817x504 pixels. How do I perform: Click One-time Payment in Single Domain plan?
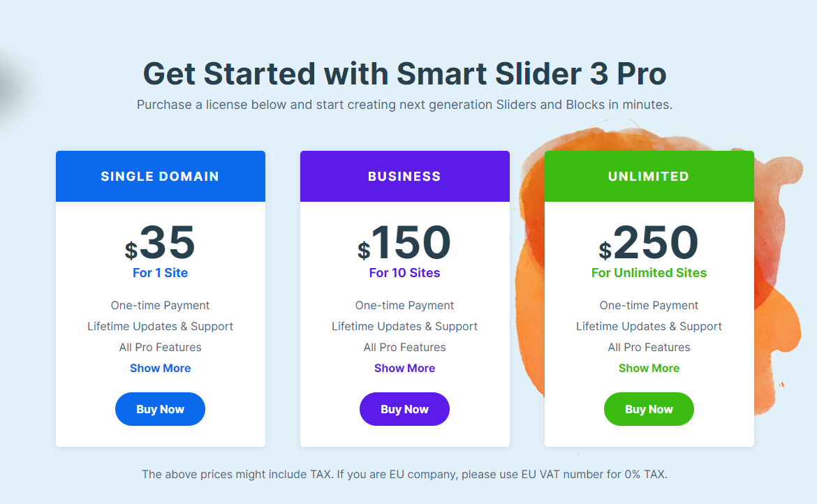pyautogui.click(x=160, y=306)
